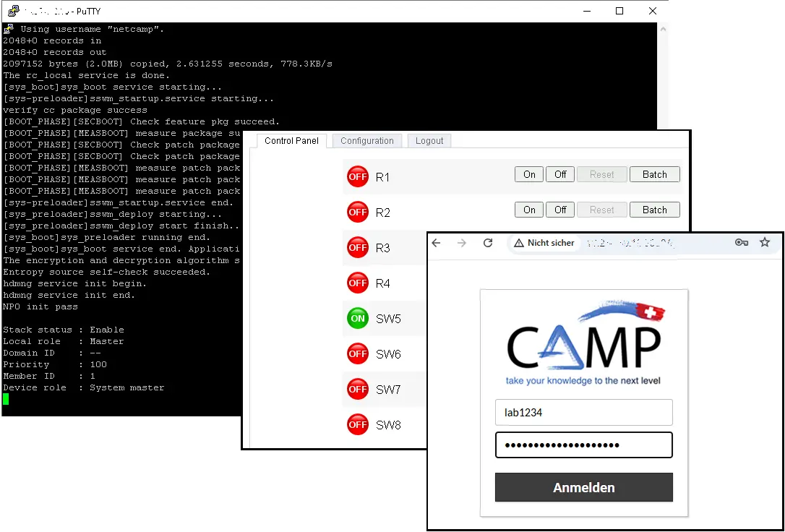The width and height of the screenshot is (785, 532).
Task: Click the browser back arrow
Action: (x=437, y=243)
